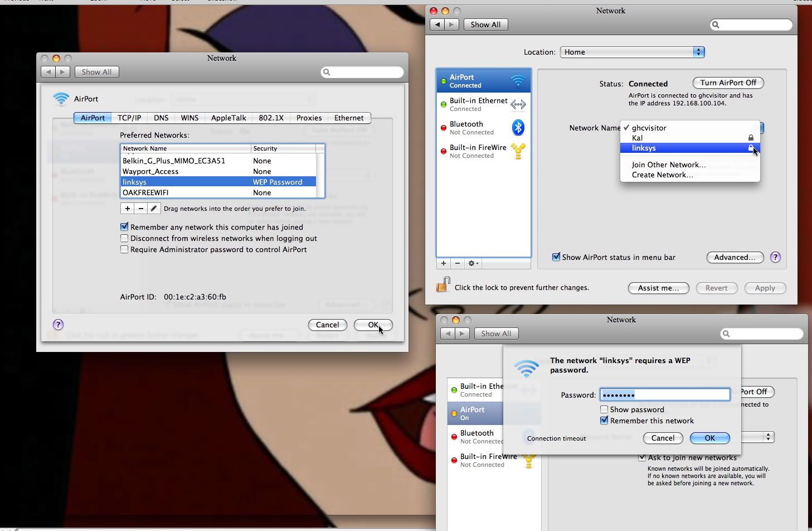Select AirPort On service in bottom window

pyautogui.click(x=475, y=413)
